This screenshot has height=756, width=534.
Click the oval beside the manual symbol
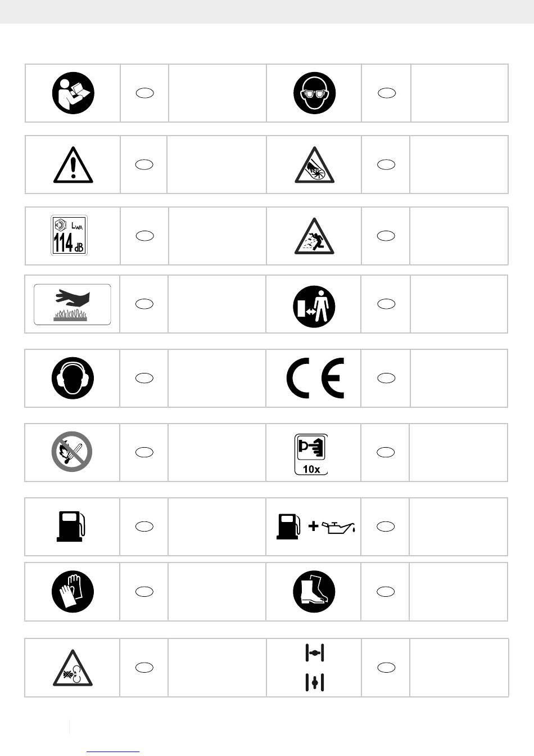[144, 93]
